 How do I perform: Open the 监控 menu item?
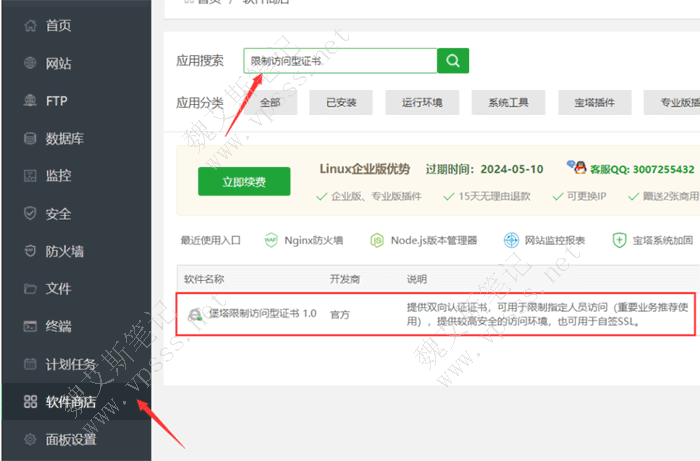(x=76, y=176)
